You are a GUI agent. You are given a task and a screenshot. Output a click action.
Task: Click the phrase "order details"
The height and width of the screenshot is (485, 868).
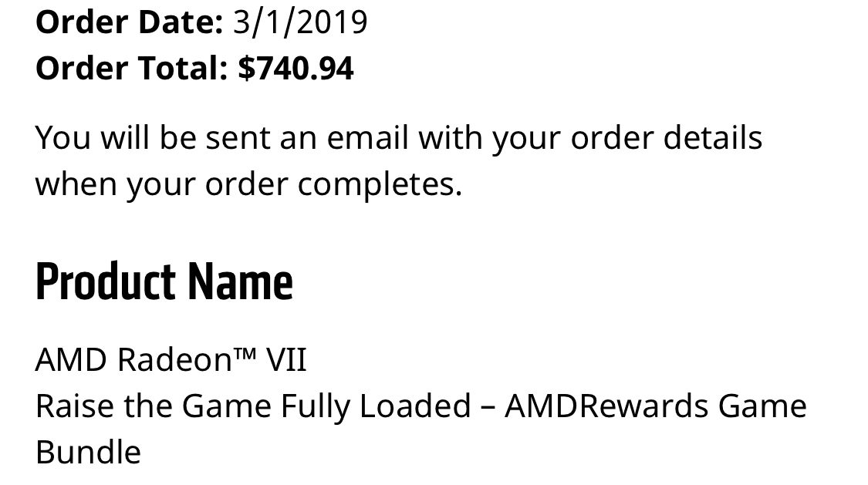coord(666,137)
